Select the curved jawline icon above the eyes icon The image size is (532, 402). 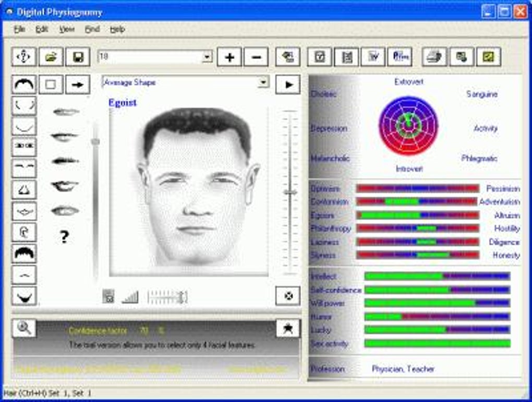click(x=24, y=126)
